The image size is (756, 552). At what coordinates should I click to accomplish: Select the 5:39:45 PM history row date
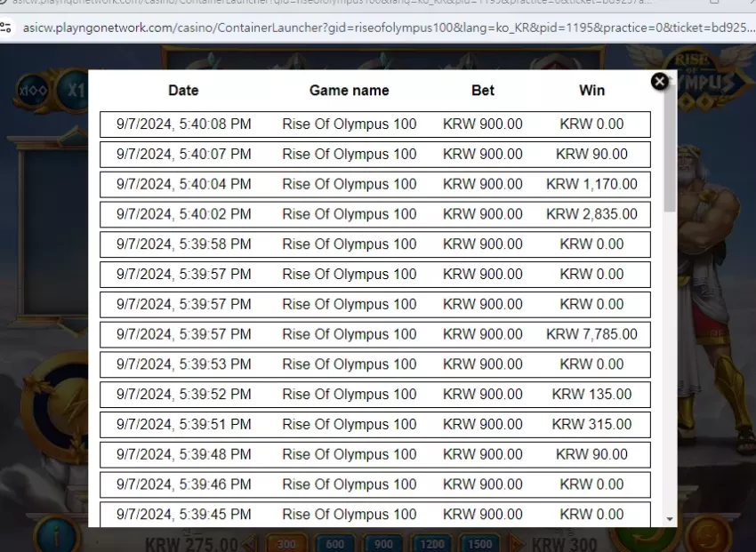point(184,515)
